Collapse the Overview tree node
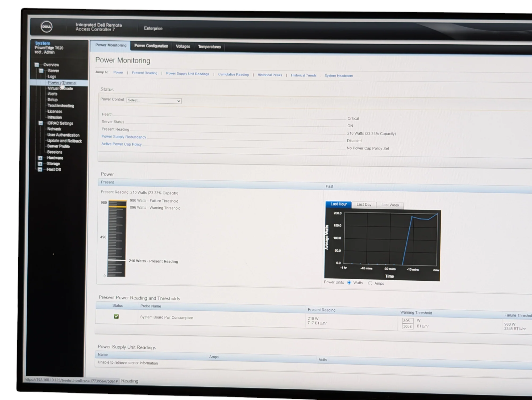The image size is (532, 400). 37,65
